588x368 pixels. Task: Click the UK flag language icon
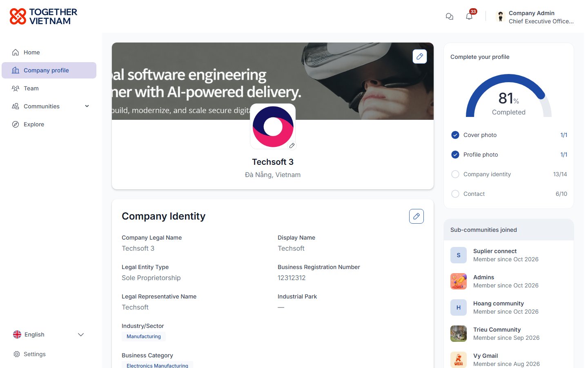17,334
